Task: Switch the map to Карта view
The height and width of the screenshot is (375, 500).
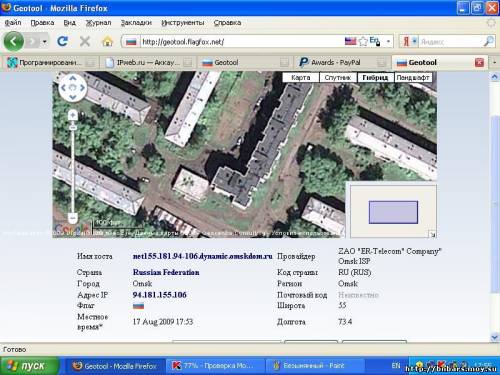Action: [300, 78]
